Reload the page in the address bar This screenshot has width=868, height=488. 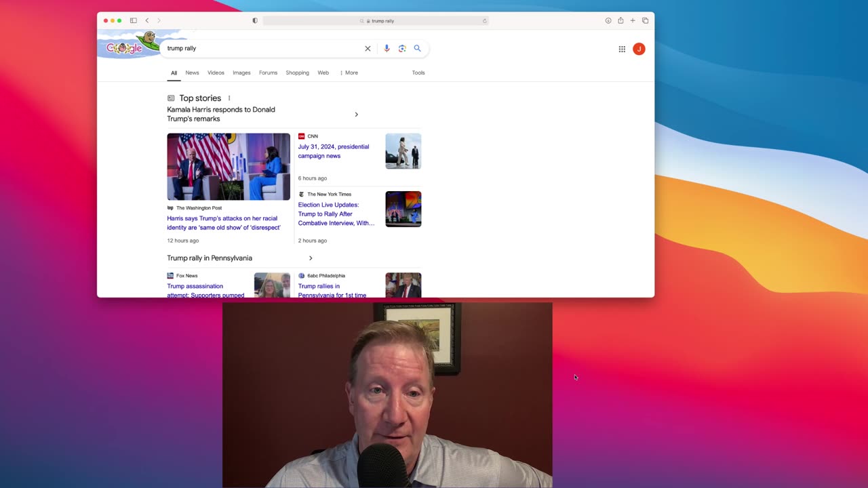click(484, 21)
